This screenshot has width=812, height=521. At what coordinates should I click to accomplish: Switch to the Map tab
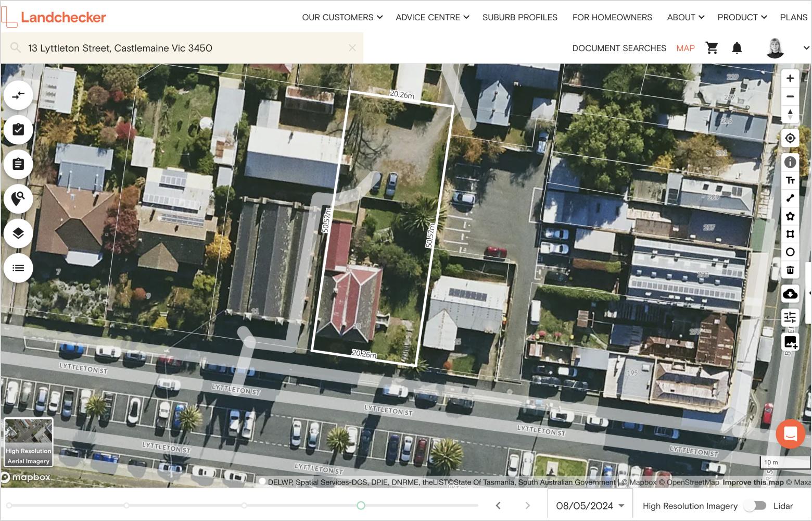point(686,48)
